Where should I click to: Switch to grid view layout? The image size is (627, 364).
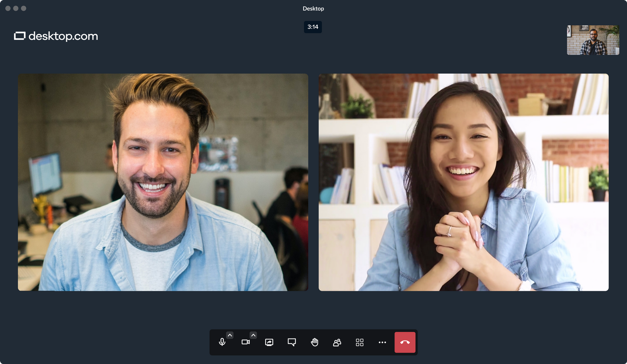[x=359, y=342]
